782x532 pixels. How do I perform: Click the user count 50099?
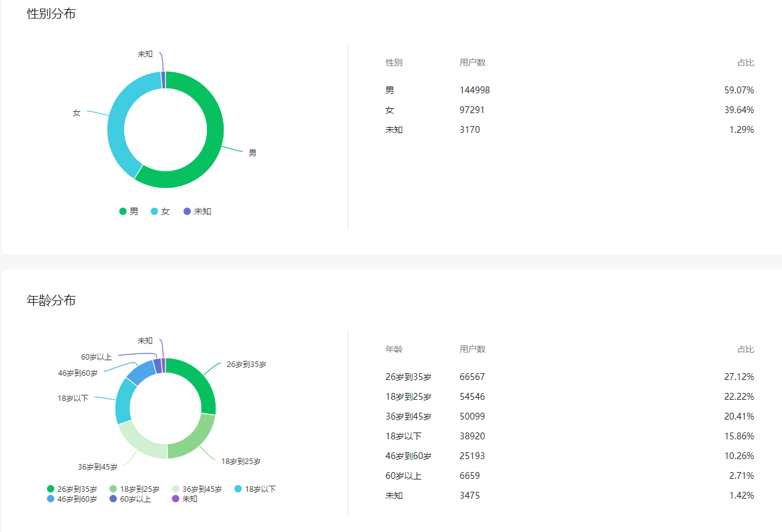click(x=472, y=416)
